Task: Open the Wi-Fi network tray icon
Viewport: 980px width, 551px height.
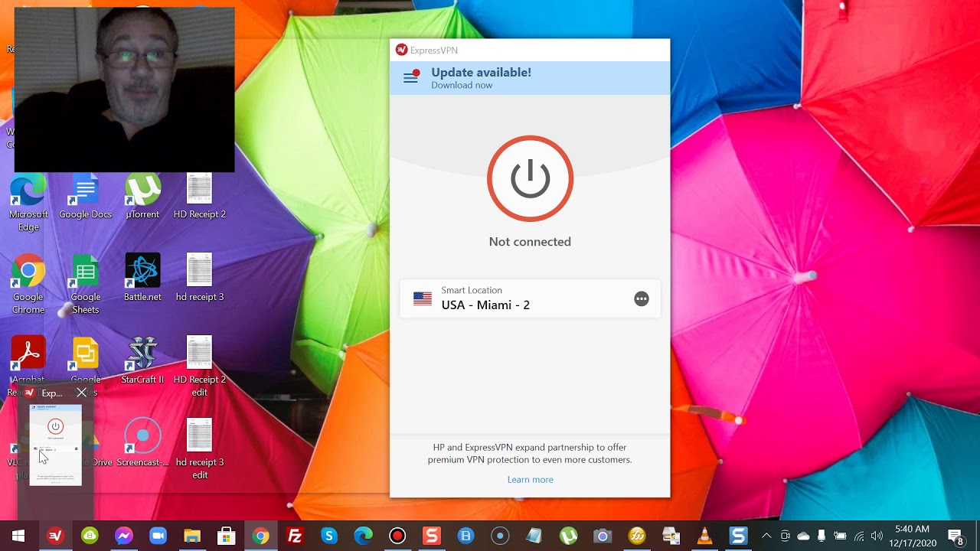Action: point(859,536)
